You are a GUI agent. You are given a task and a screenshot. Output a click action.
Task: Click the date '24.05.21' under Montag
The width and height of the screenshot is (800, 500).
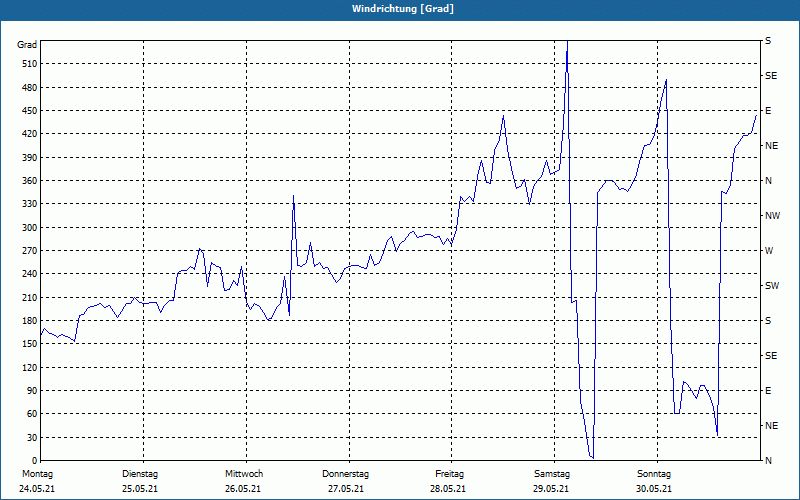click(x=37, y=489)
